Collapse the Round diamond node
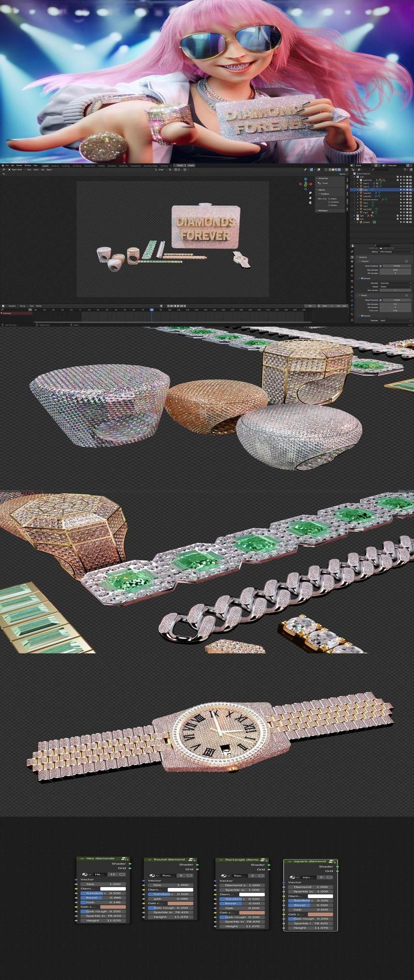414x980 pixels. (150, 860)
